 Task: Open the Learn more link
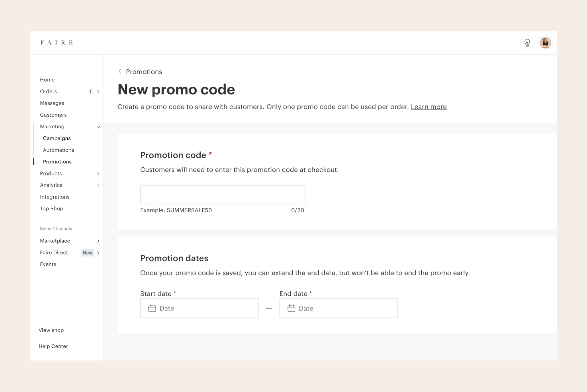click(428, 107)
